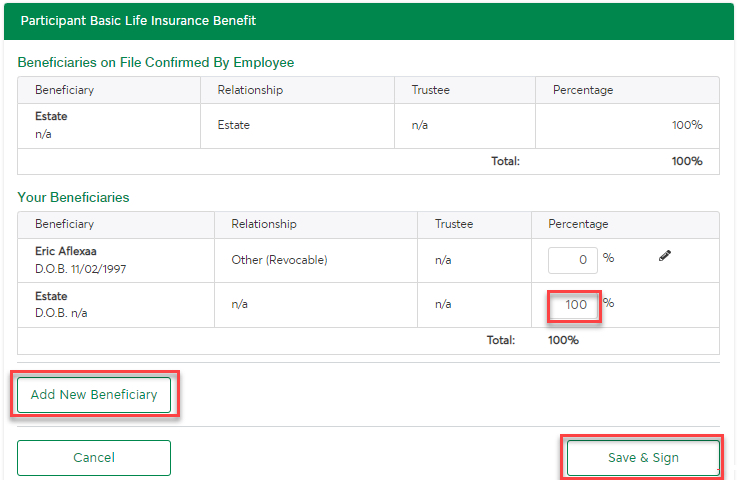Click the Other (Revocable) relationship cell
Screen dimensions: 740x480
279,260
